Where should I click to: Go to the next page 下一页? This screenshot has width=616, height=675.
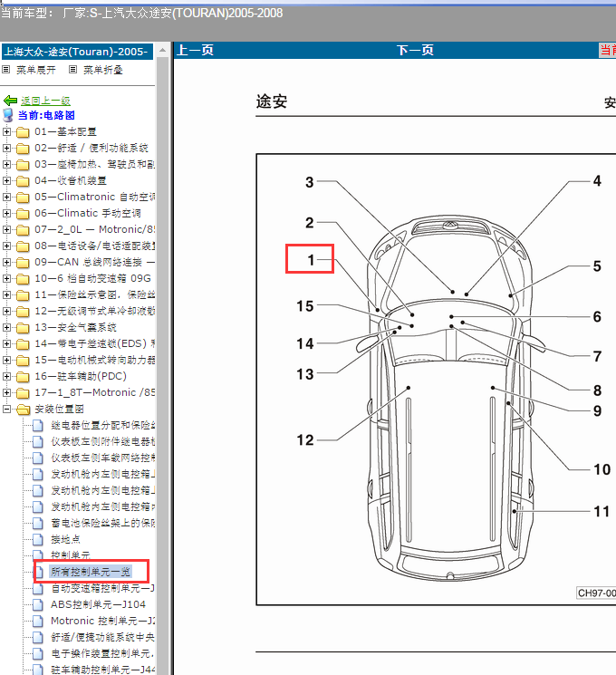point(415,51)
